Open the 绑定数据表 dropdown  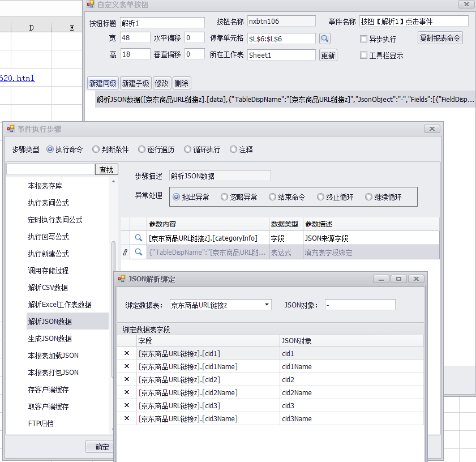pos(267,305)
